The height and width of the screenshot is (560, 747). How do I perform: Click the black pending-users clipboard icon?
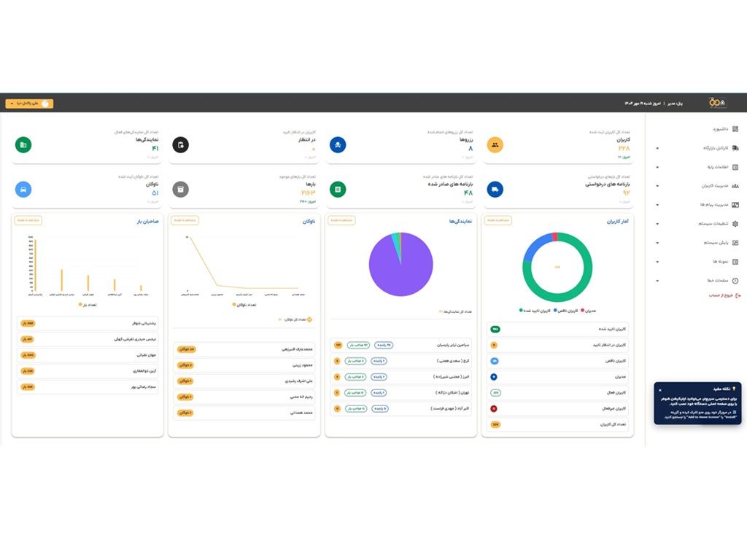pyautogui.click(x=180, y=145)
